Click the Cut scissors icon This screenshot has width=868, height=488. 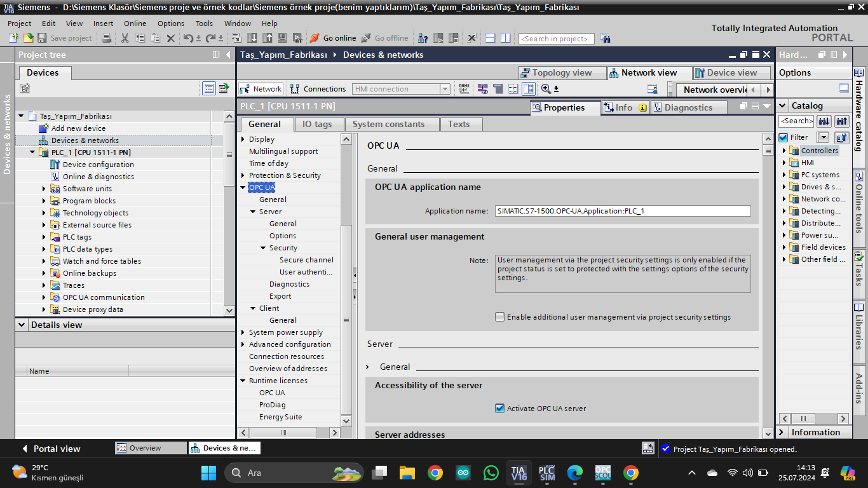tap(125, 38)
